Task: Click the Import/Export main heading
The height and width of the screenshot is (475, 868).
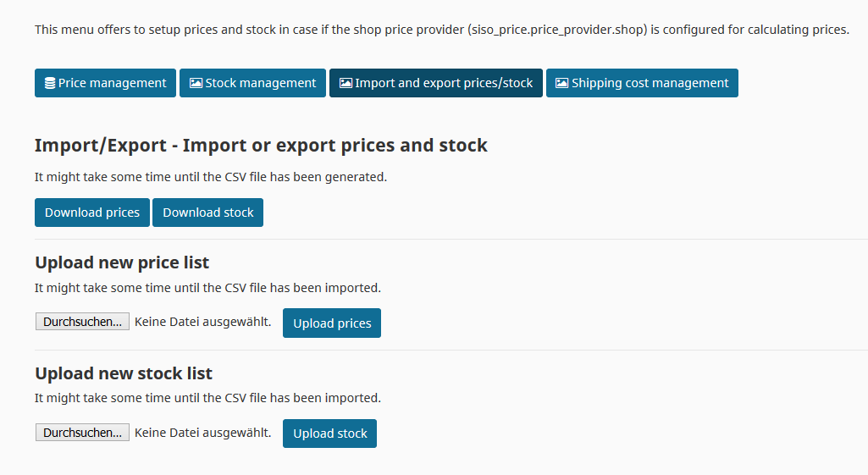Action: coord(261,145)
